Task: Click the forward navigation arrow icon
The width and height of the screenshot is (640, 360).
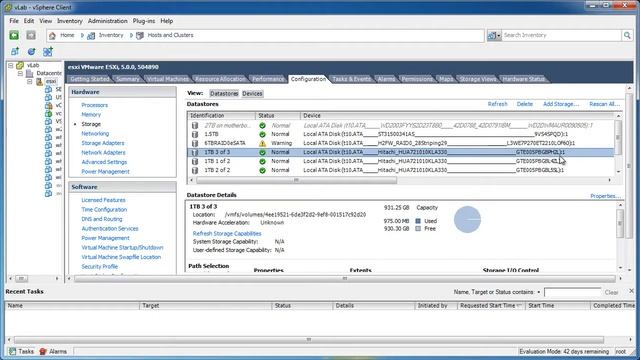Action: (x=31, y=36)
